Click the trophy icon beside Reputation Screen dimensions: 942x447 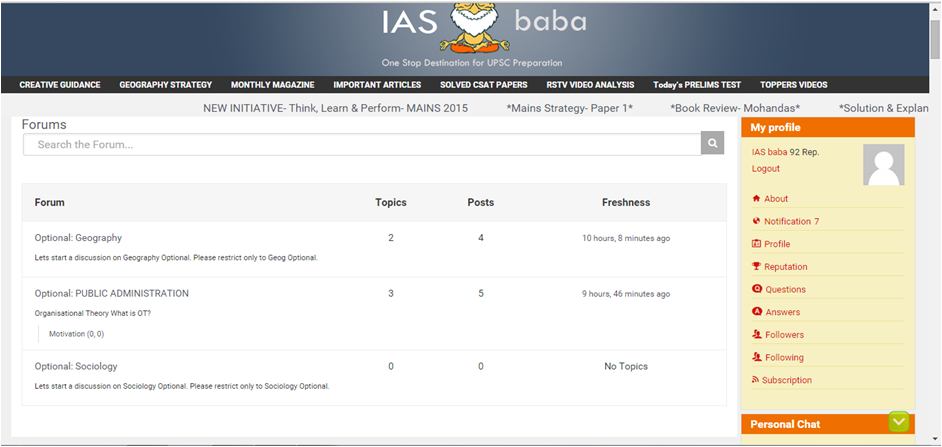[x=756, y=266]
